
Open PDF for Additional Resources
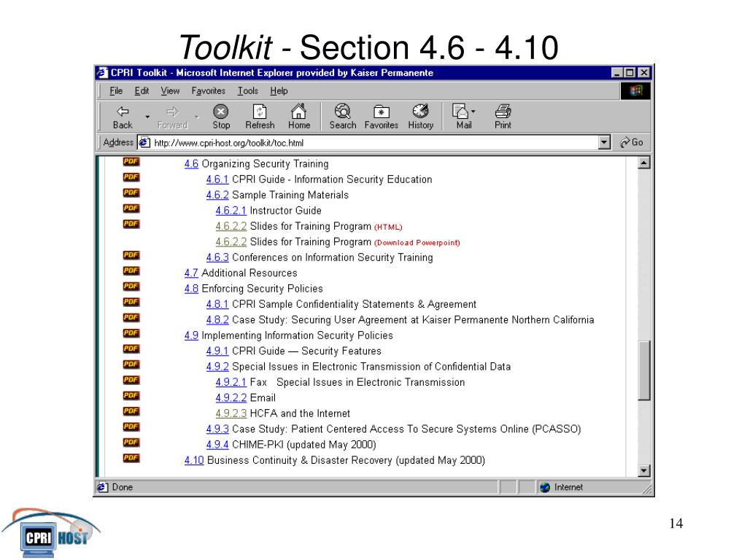(x=131, y=271)
